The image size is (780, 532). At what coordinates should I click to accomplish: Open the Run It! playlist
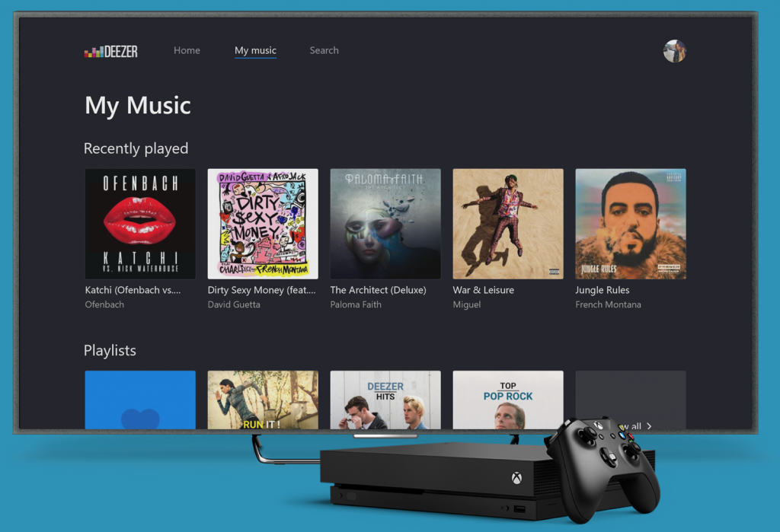[x=263, y=400]
